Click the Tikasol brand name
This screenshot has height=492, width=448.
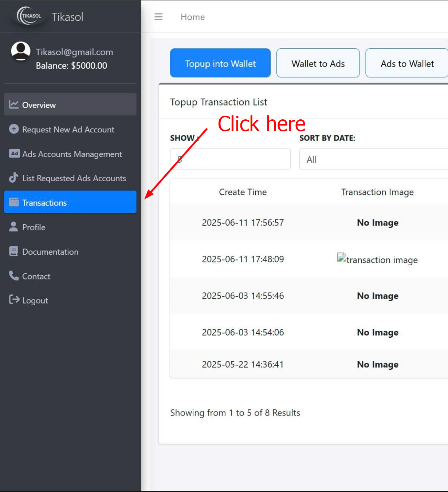pyautogui.click(x=67, y=17)
